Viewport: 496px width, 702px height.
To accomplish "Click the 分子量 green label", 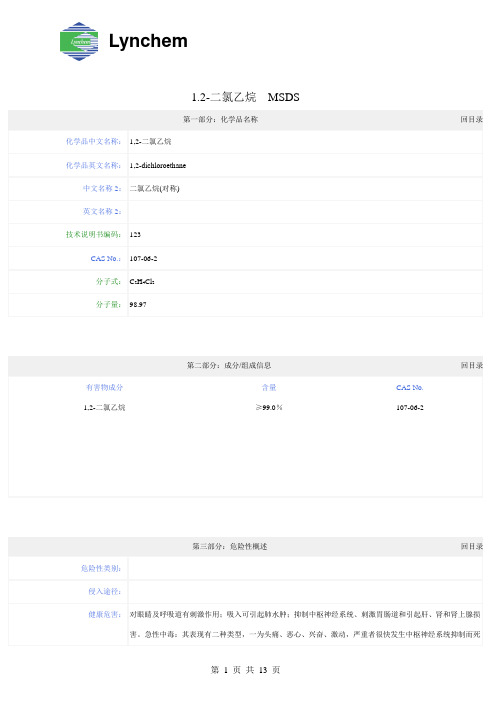I will click(108, 304).
